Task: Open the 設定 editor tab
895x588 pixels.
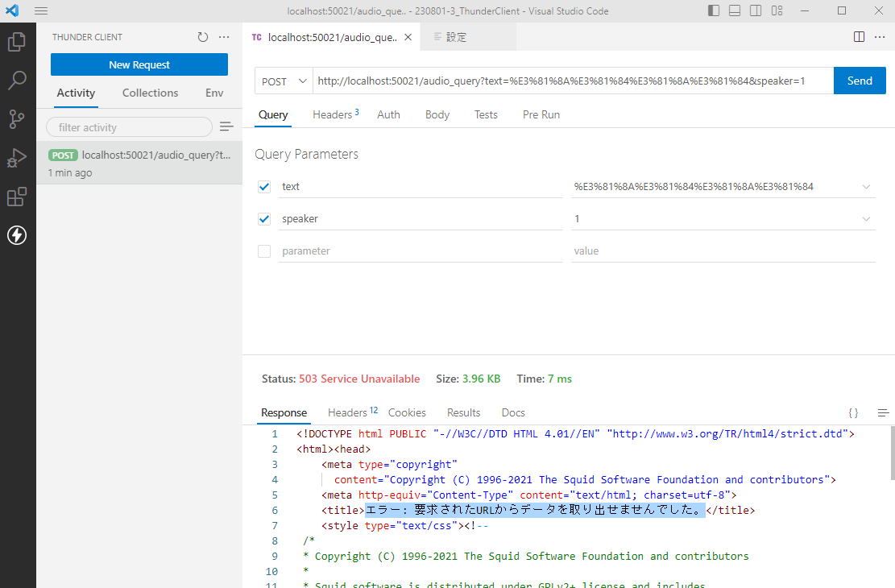Action: 468,37
